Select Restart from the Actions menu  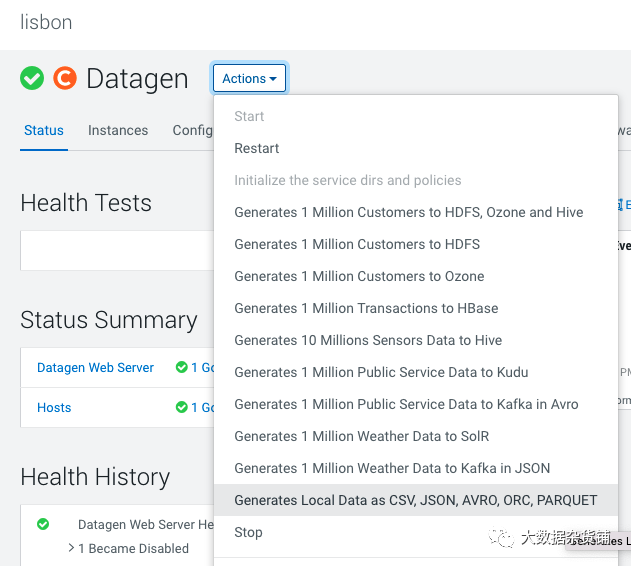pyautogui.click(x=257, y=148)
